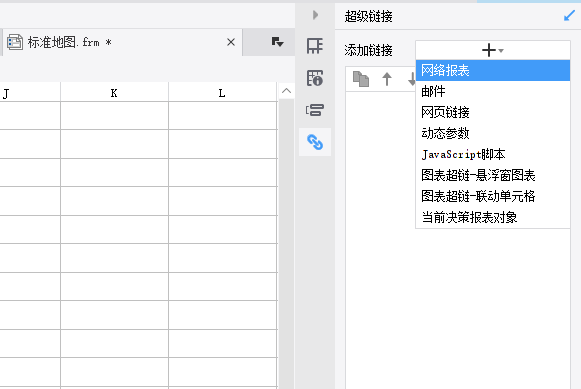The image size is (581, 389).
Task: Open the hyperlink panel icon in sidebar
Action: point(315,142)
